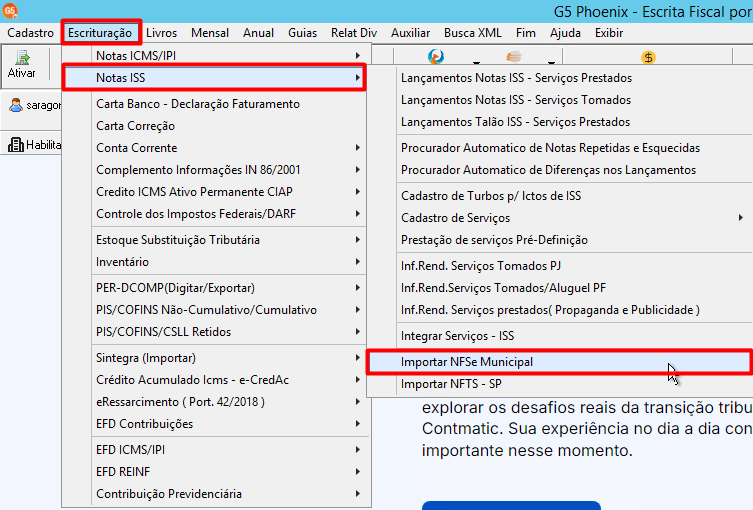Viewport: 753px width, 510px height.
Task: Select Inf.Rend. Serviços prestados Propaganda e Publicidade
Action: click(x=560, y=310)
